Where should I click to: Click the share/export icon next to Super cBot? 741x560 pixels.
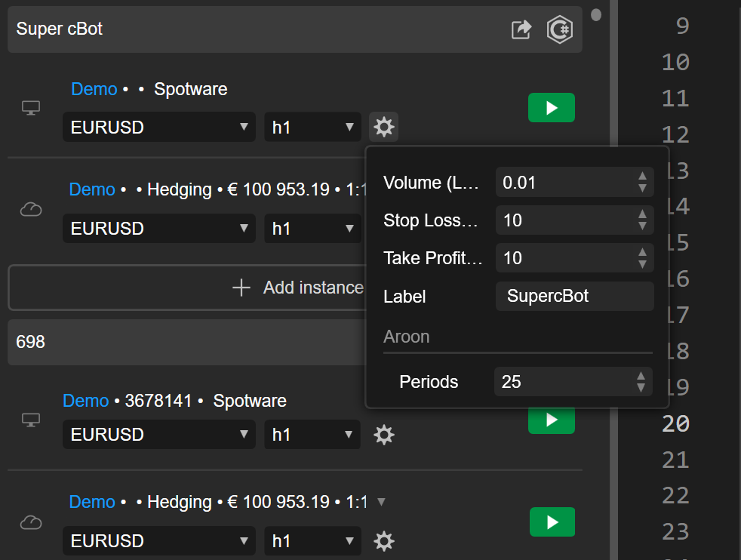(x=521, y=29)
